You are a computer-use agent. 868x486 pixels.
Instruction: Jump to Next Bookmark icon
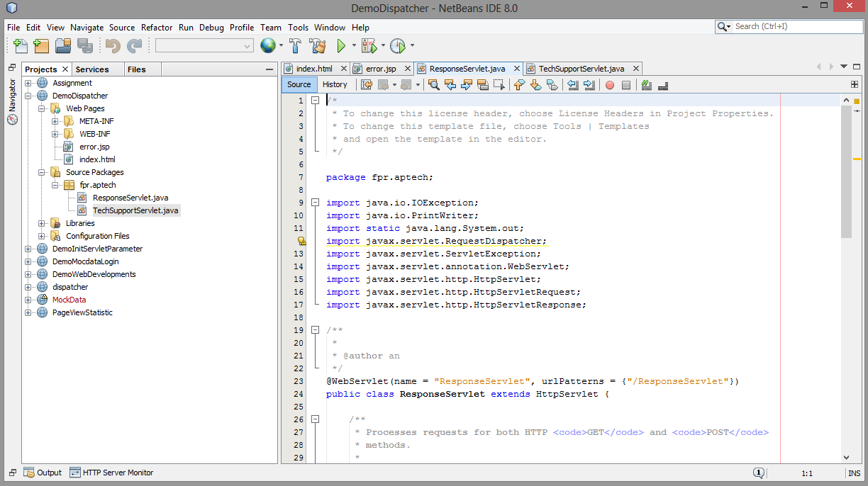(x=535, y=85)
